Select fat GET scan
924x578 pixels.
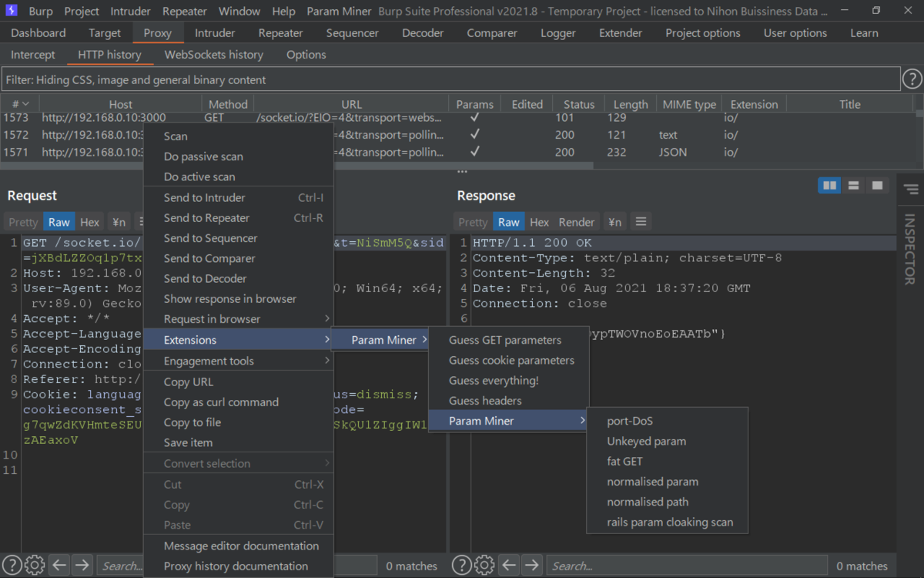point(667,462)
